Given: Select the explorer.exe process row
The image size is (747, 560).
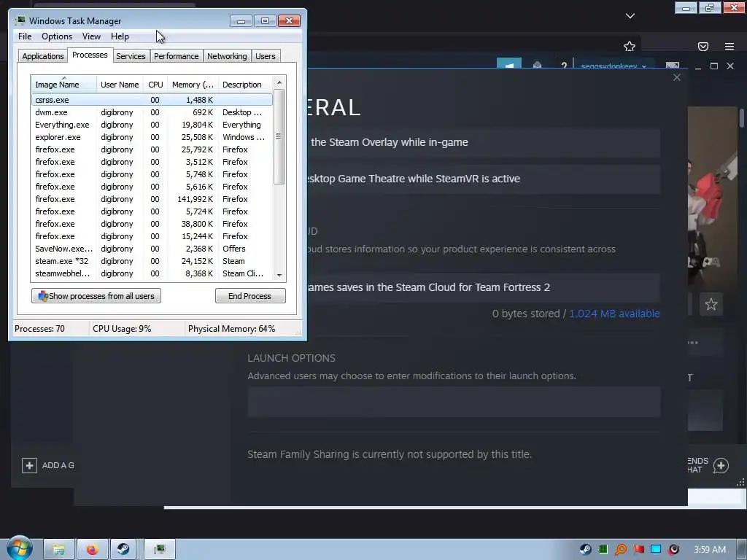Looking at the screenshot, I should tap(152, 137).
